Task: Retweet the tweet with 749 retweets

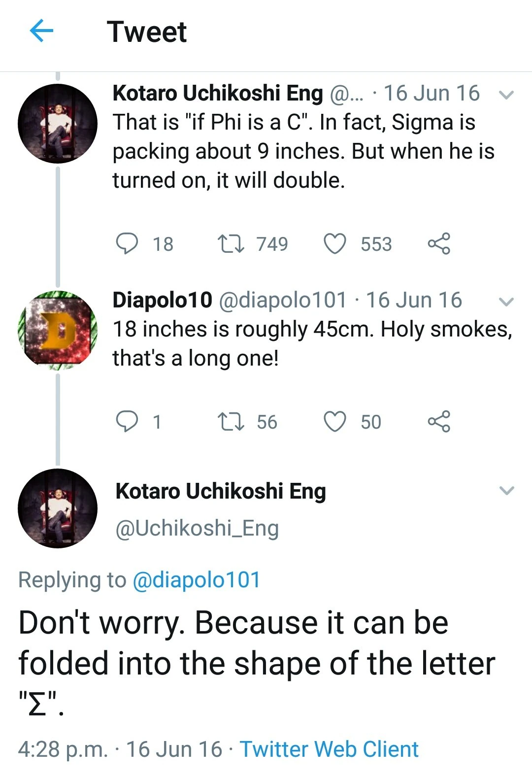Action: coord(231,244)
